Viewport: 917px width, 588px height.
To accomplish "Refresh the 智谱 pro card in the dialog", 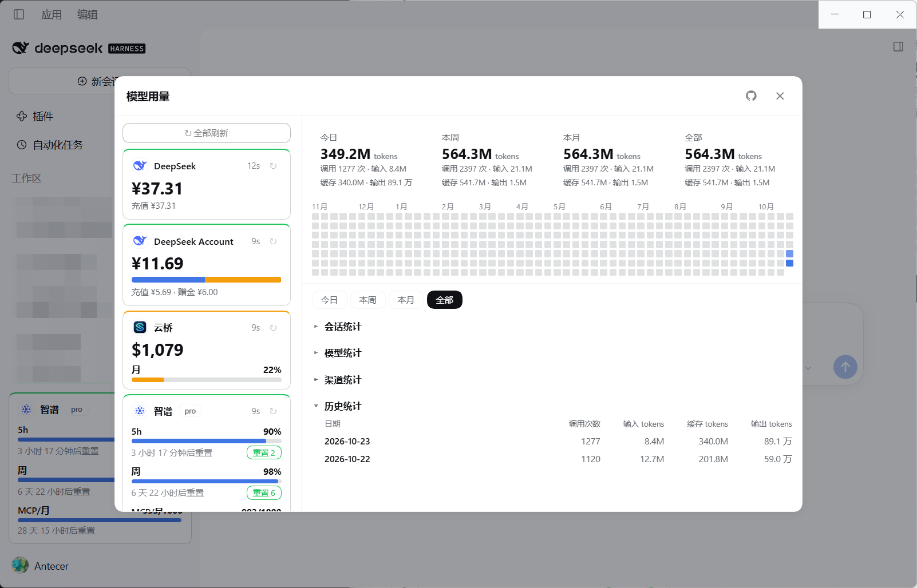I will pos(273,411).
